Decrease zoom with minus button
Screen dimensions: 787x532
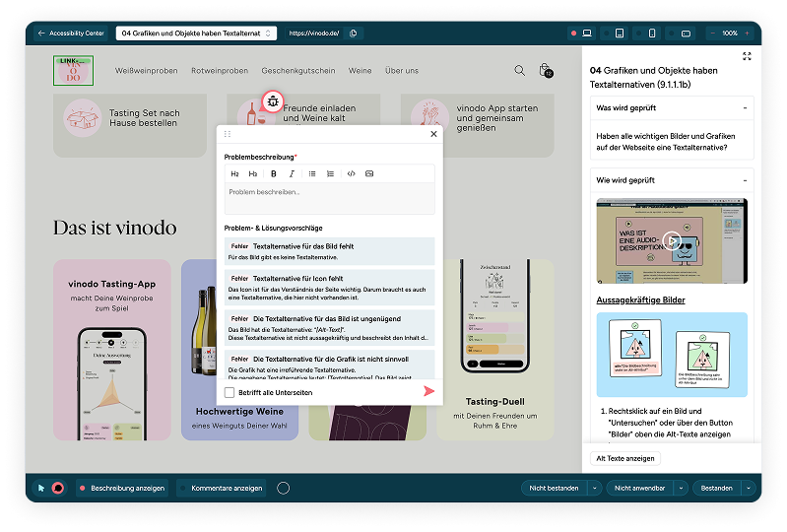pos(712,33)
